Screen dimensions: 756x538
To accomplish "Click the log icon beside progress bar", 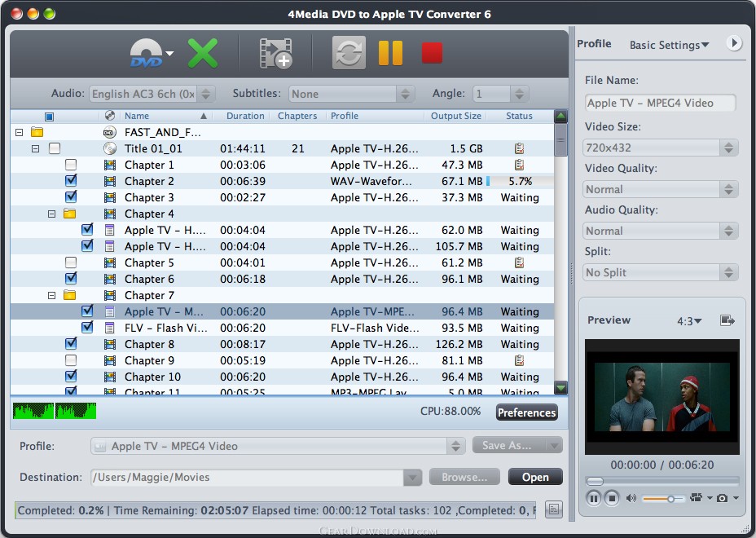I will coord(554,509).
